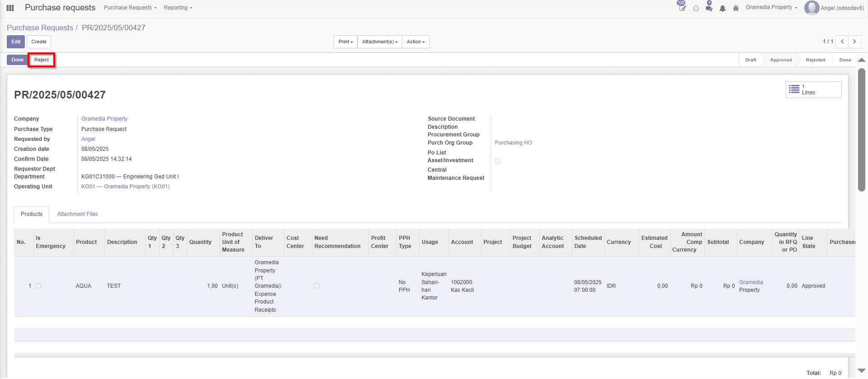
Task: Select the Approved status stage
Action: [x=781, y=60]
